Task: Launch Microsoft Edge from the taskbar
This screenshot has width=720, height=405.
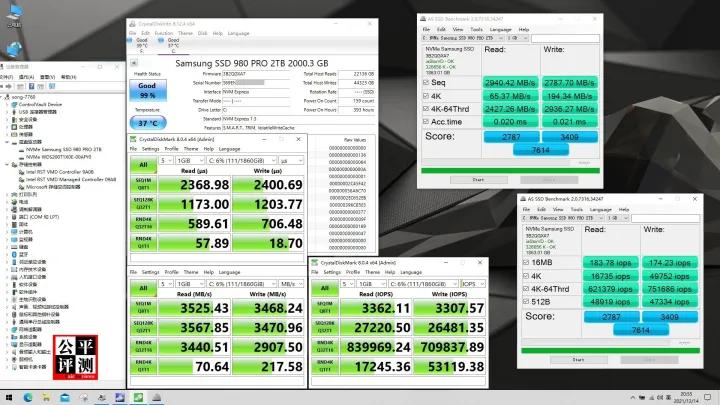Action: coord(28,398)
